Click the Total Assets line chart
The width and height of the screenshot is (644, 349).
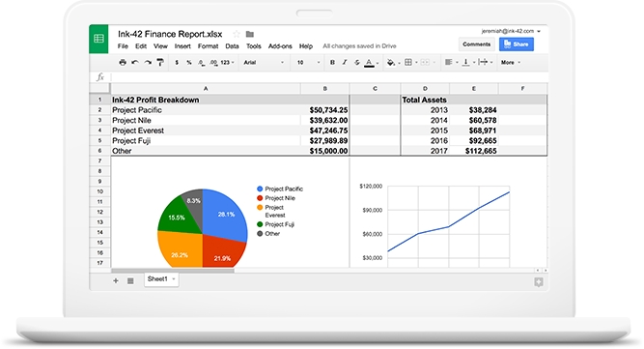coord(449,222)
